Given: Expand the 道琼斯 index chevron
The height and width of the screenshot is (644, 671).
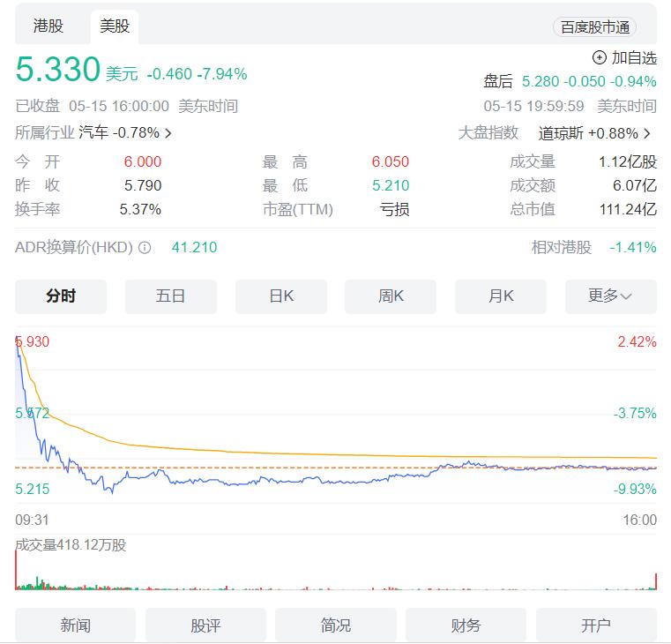Looking at the screenshot, I should (647, 133).
